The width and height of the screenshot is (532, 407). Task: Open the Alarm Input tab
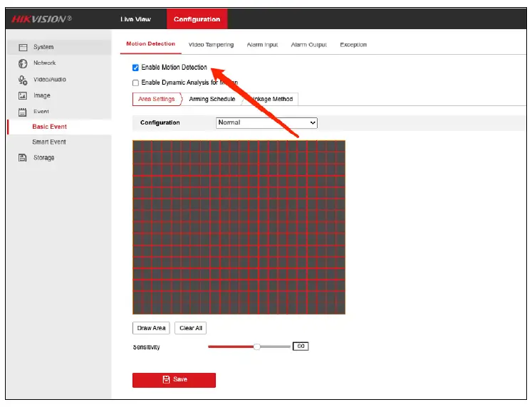tap(262, 45)
